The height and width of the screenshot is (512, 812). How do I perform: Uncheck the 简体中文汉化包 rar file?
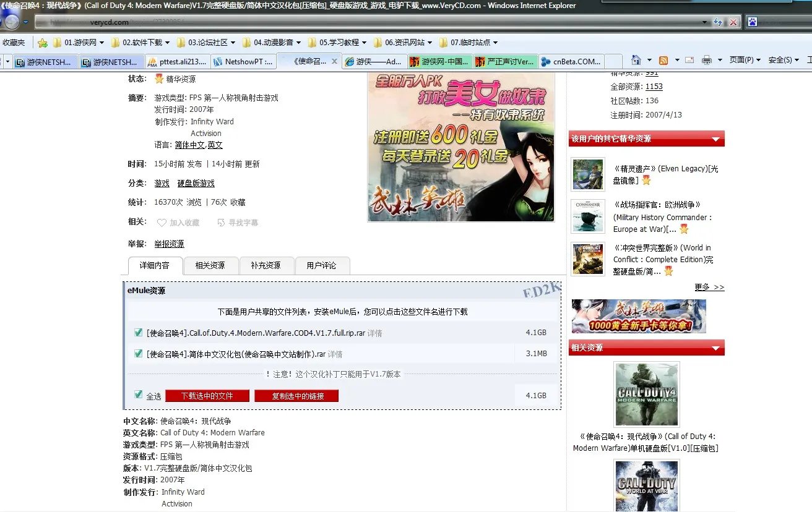(x=138, y=353)
